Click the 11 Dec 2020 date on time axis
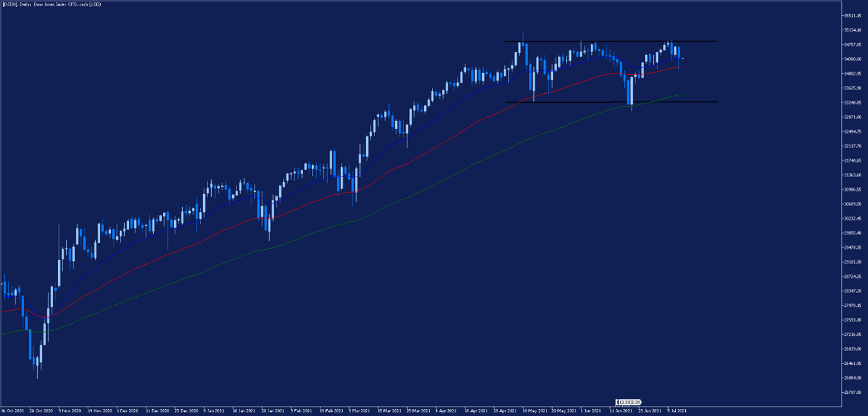Image resolution: width=868 pixels, height=416 pixels. 158,410
